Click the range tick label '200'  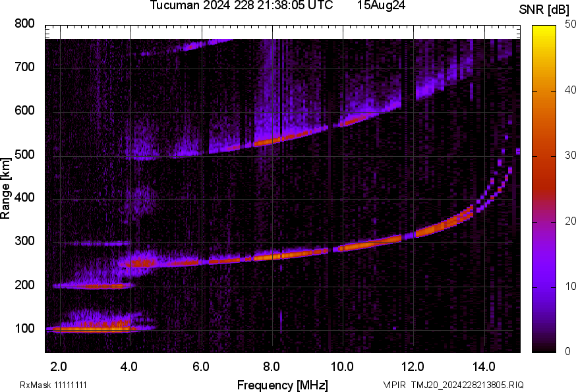[x=24, y=285]
